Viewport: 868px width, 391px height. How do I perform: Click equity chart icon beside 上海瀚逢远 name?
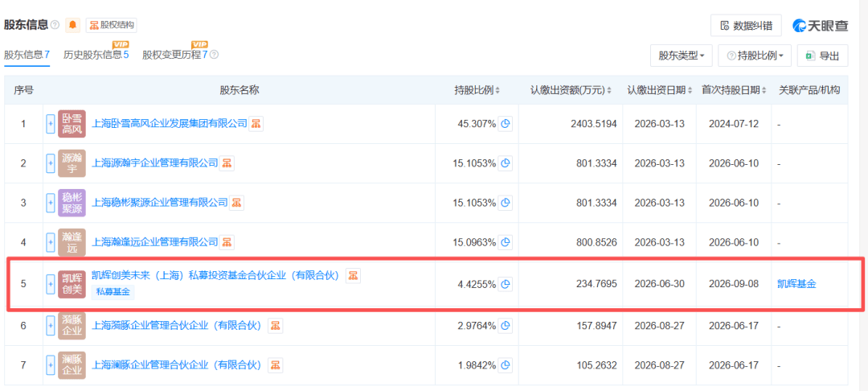[x=227, y=242]
